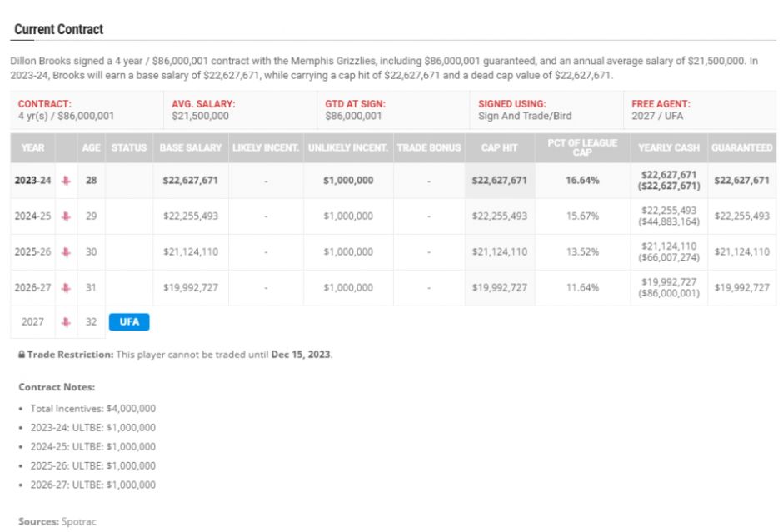This screenshot has width=783, height=532.
Task: Click the Sign And Trade/Bird value
Action: [525, 117]
